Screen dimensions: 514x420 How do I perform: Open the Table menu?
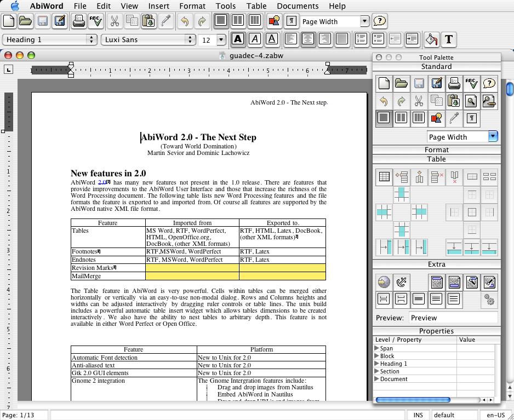pyautogui.click(x=256, y=6)
